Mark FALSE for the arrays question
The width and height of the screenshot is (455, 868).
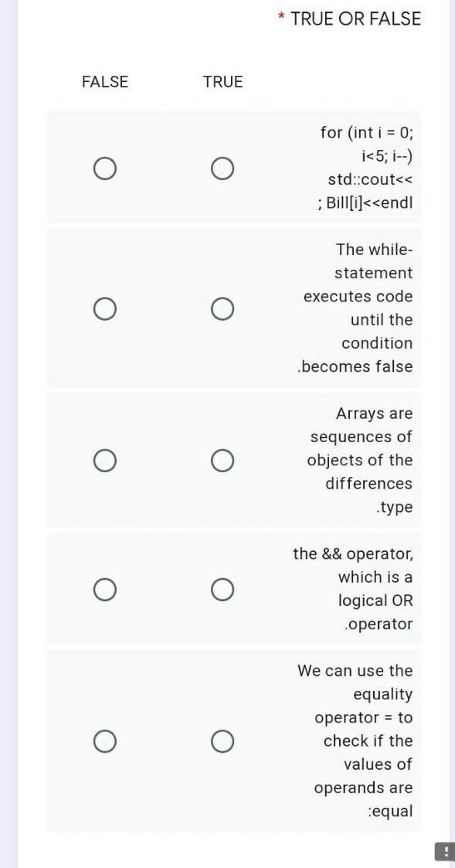pyautogui.click(x=105, y=460)
